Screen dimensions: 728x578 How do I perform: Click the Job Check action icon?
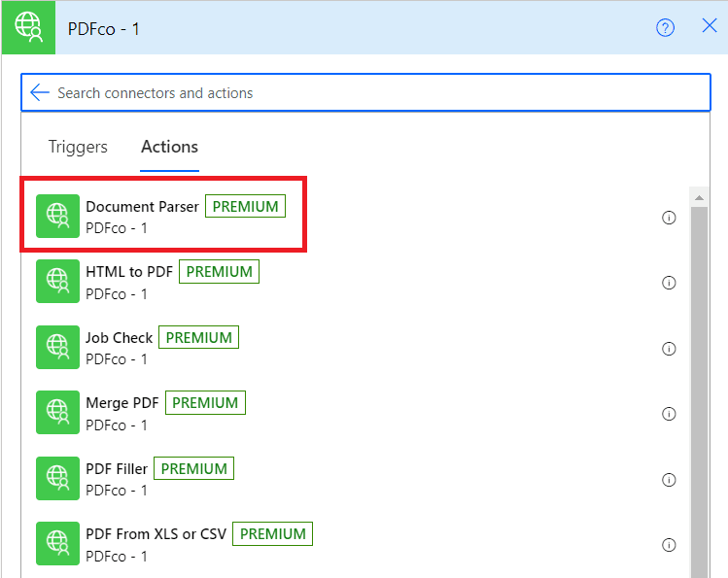(57, 348)
